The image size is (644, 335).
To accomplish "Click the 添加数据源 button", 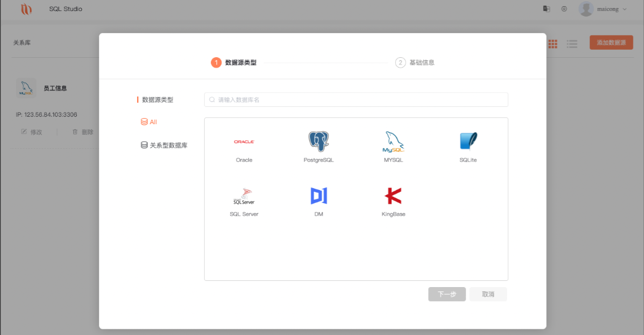I will pos(611,42).
